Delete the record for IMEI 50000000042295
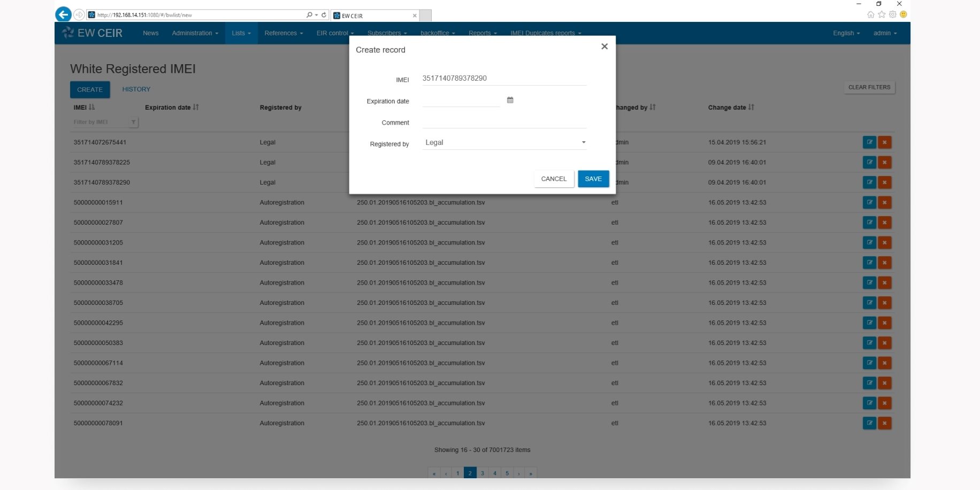The width and height of the screenshot is (980, 490). 884,323
